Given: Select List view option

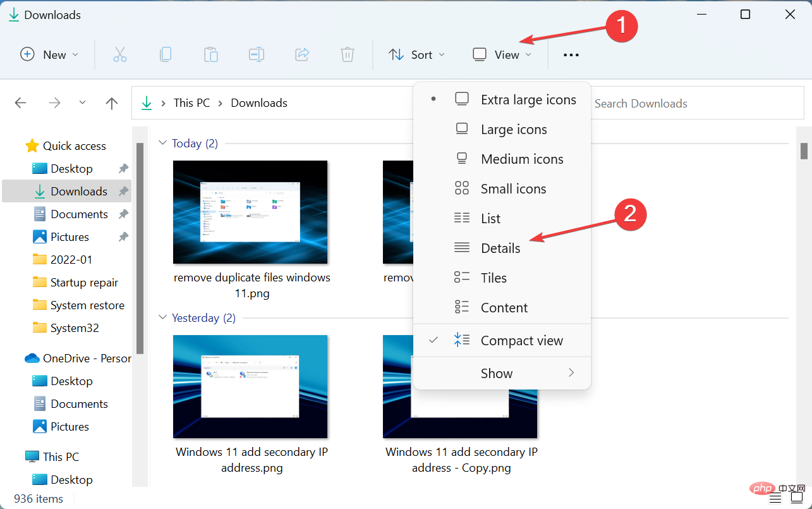Looking at the screenshot, I should 502,219.
